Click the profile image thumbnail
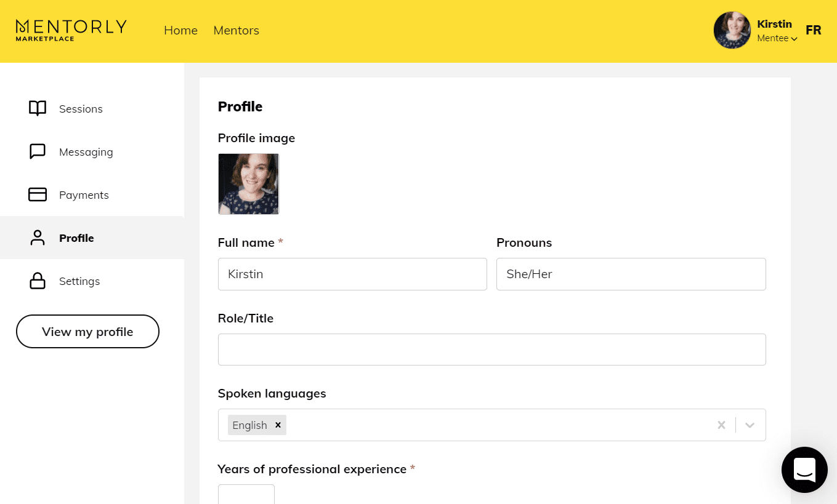Viewport: 837px width, 504px height. [249, 184]
